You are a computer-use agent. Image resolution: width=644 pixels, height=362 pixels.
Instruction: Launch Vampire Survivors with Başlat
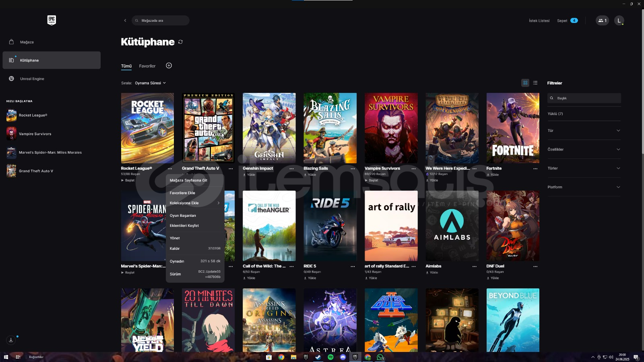pos(372,180)
